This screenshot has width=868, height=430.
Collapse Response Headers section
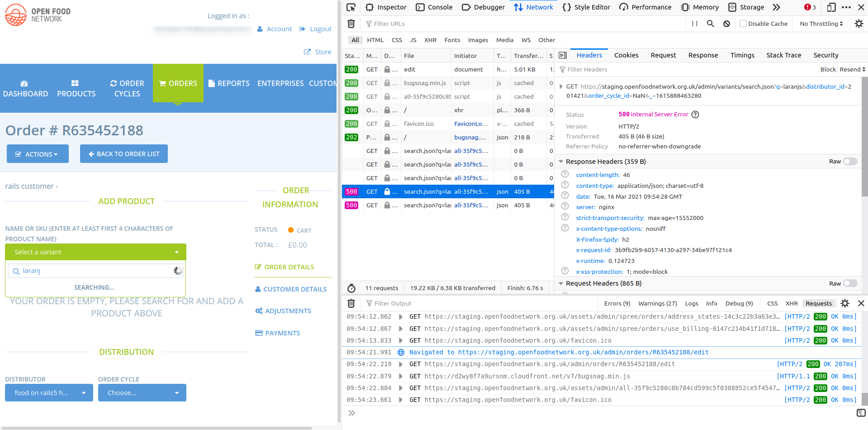tap(561, 162)
